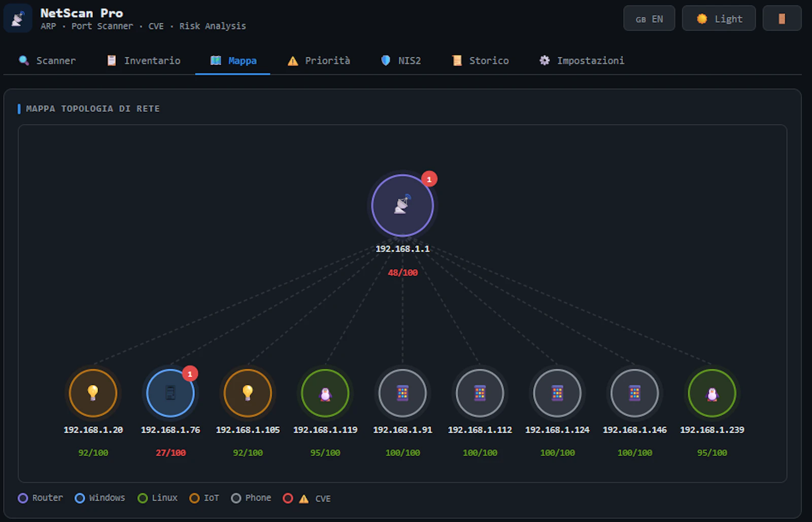
Task: Click the 192.168.1.119 IP label
Action: pos(325,430)
